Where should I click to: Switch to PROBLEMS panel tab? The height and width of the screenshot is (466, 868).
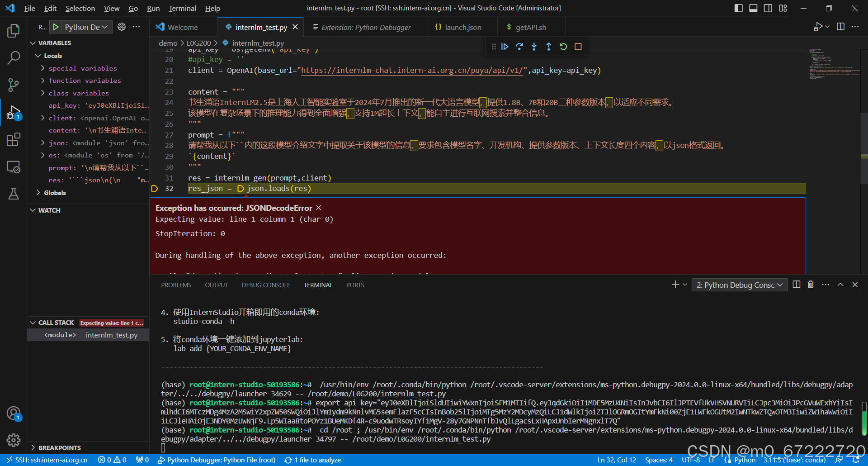tap(176, 285)
